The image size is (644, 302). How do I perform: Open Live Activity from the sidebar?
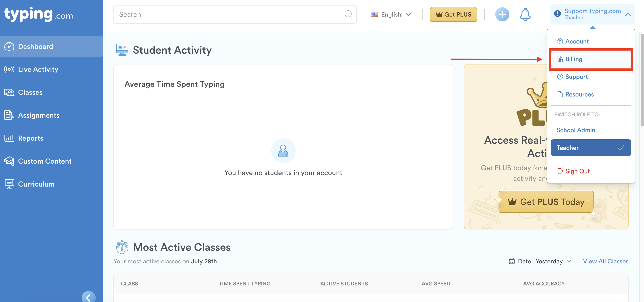[x=38, y=69]
